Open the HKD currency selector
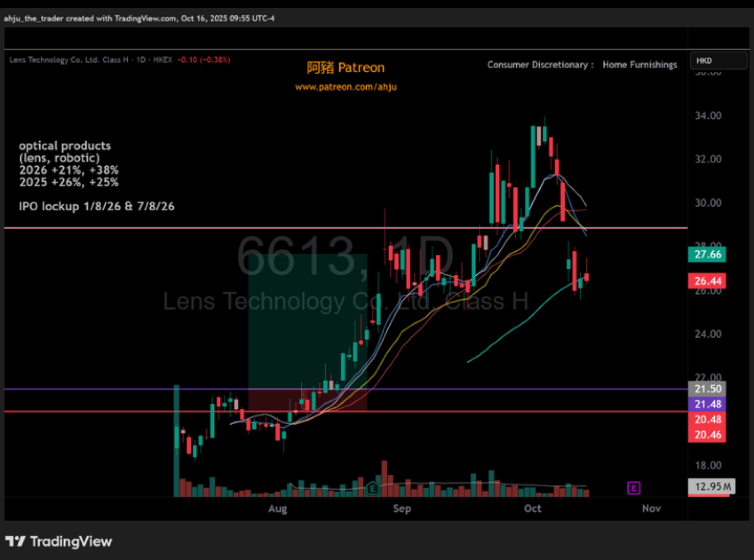Viewport: 754px width, 560px height. (718, 60)
